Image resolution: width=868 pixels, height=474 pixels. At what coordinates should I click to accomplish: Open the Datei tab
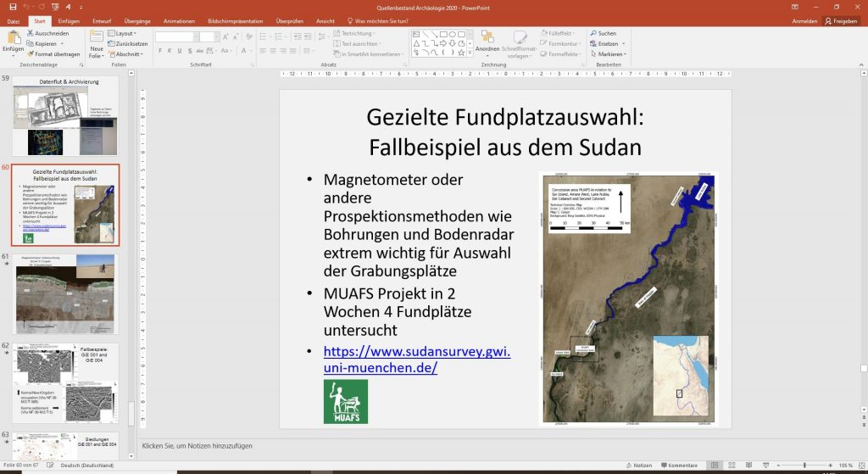pos(14,21)
